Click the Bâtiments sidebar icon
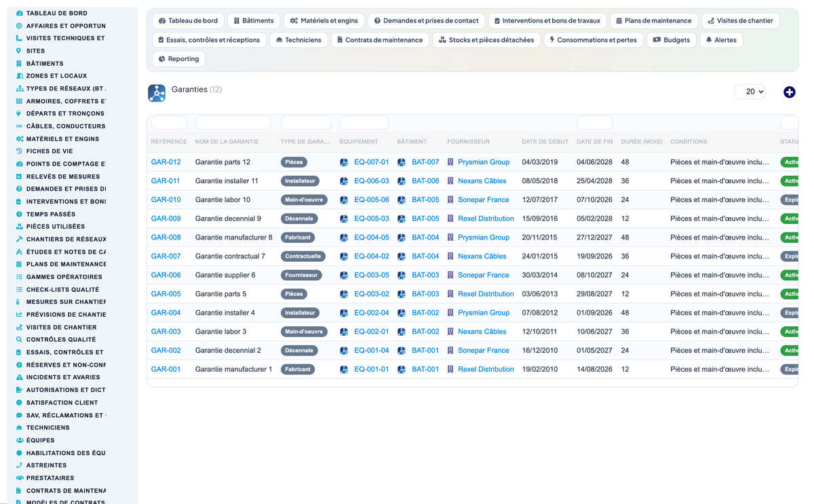The height and width of the screenshot is (504, 814). tap(19, 63)
